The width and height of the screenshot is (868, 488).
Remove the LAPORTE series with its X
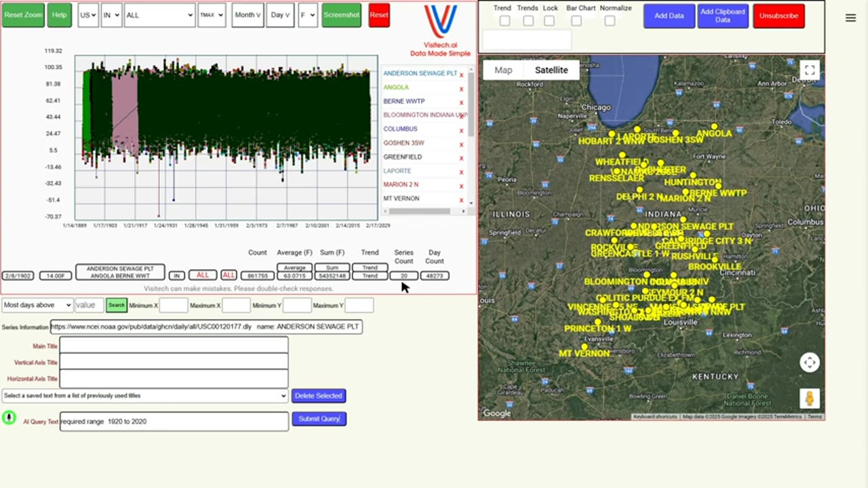(461, 172)
